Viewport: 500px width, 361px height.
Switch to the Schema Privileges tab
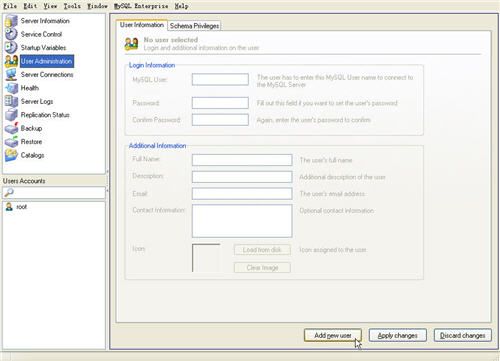pyautogui.click(x=194, y=26)
